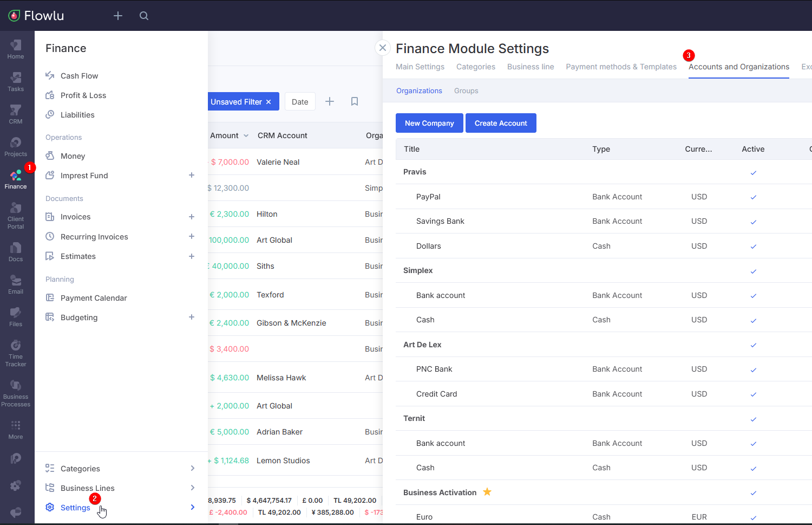Select Accounts and Organizations tab
This screenshot has width=812, height=525.
[x=739, y=67]
